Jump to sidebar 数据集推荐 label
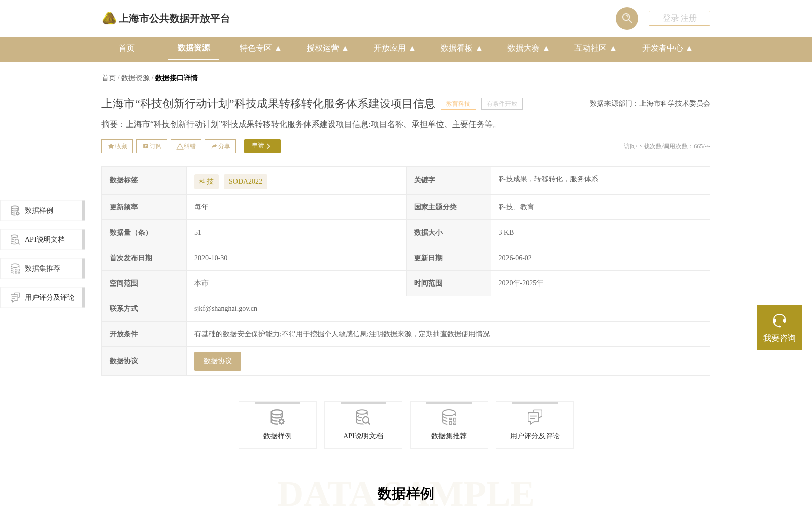 (43, 268)
